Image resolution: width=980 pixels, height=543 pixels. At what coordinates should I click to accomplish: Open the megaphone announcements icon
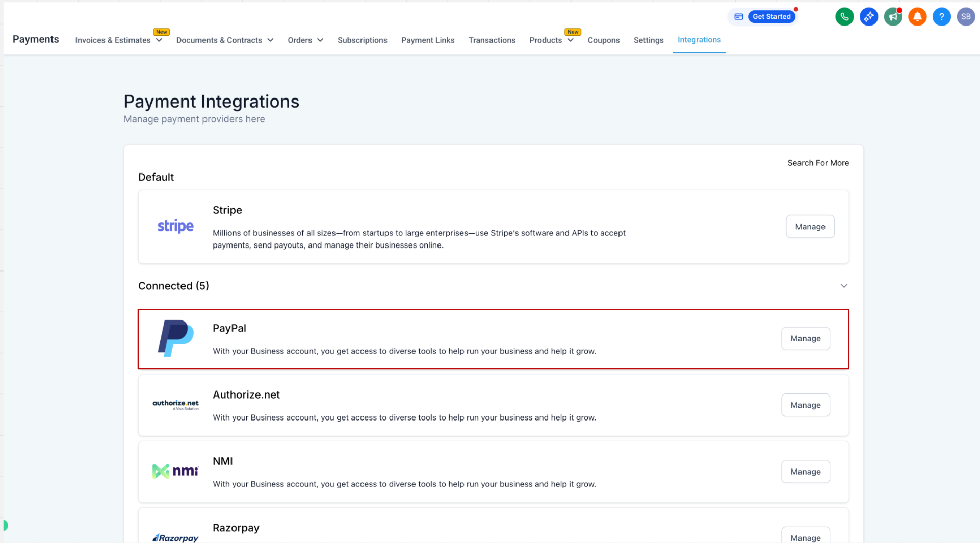893,17
